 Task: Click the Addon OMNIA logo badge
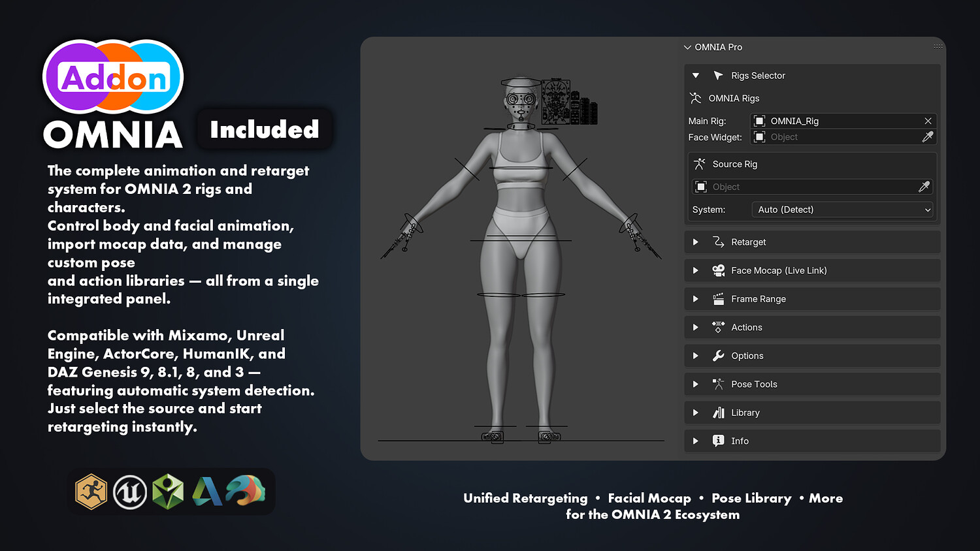click(113, 94)
